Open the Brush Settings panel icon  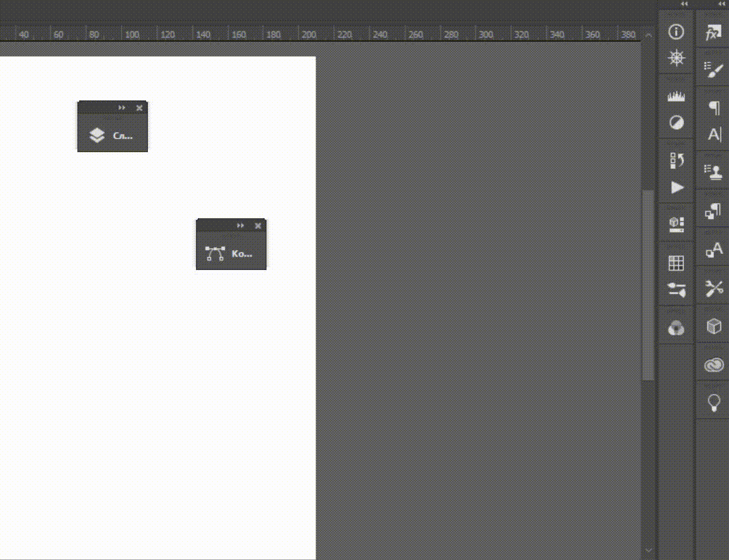[x=677, y=290]
